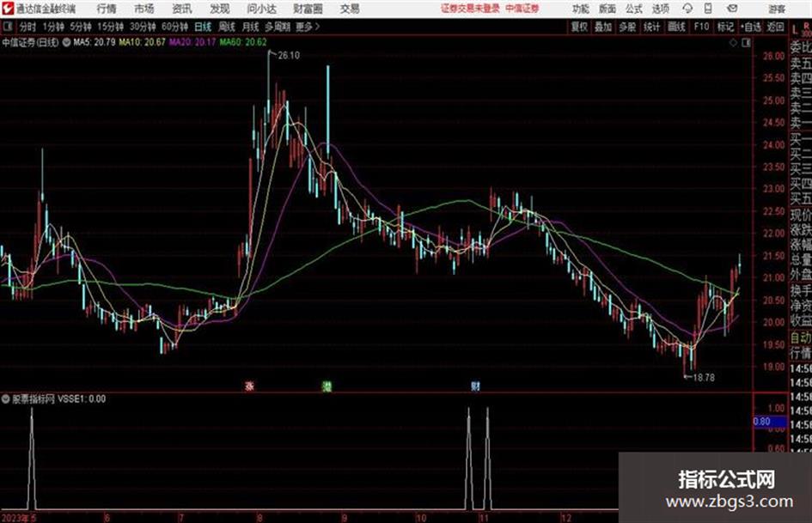Viewport: 812px width, 523px height.
Task: Switch to the 月线 monthly period
Action: tap(251, 27)
